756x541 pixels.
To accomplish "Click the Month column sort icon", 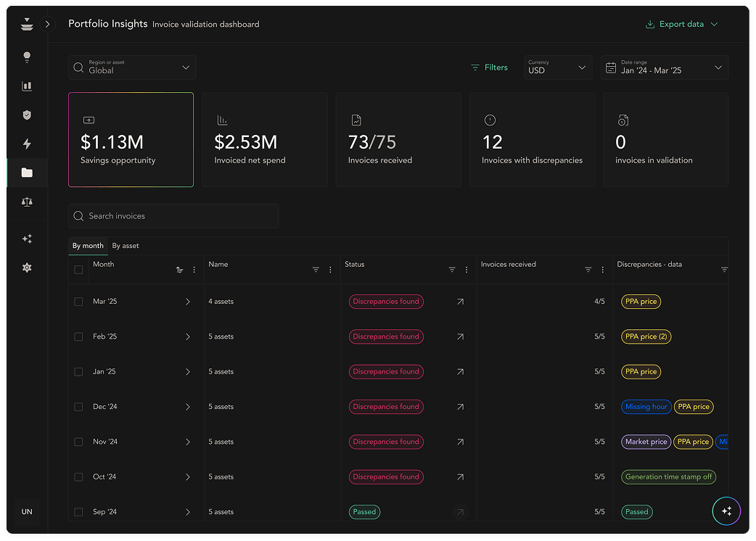I will pyautogui.click(x=179, y=270).
